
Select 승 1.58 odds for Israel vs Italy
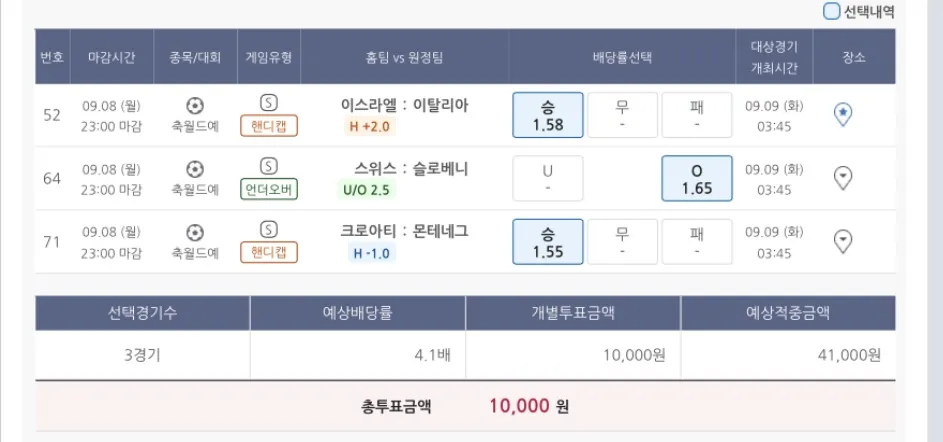[548, 115]
